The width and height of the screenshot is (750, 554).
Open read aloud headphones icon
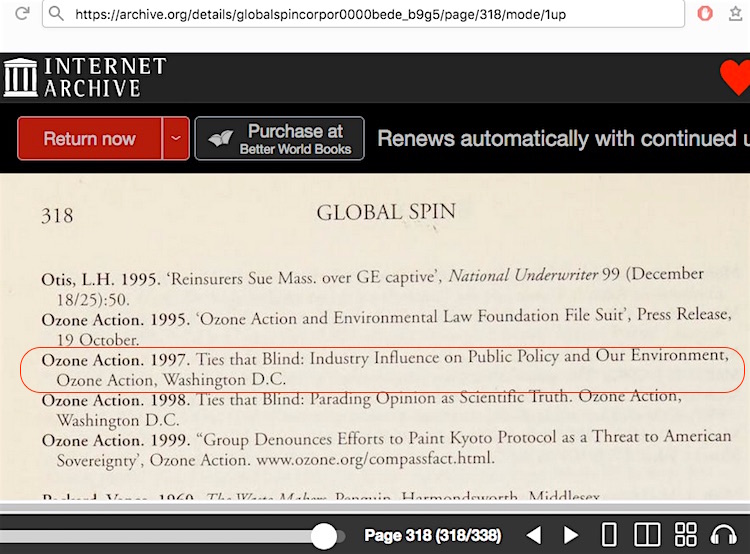[x=723, y=535]
